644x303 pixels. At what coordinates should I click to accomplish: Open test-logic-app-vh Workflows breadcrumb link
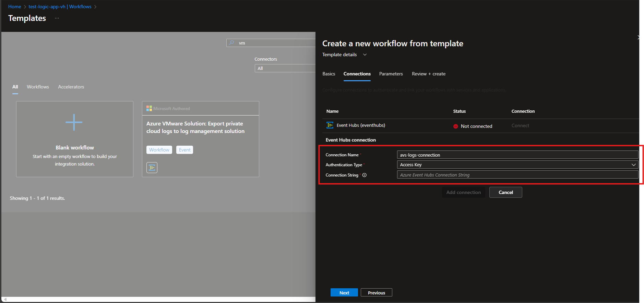[60, 7]
